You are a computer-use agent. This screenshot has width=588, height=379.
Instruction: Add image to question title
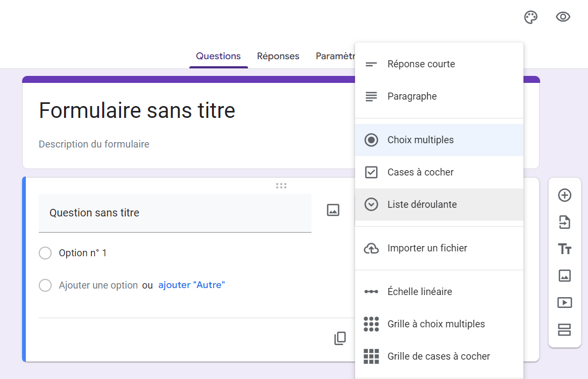[x=333, y=210]
